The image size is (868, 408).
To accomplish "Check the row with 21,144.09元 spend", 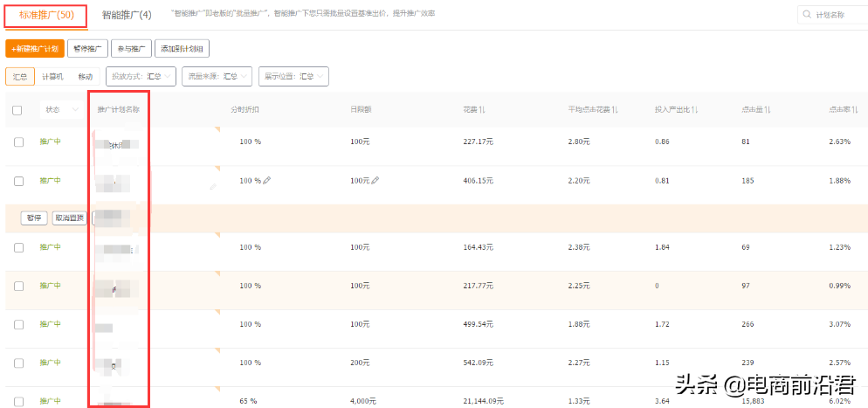I will [x=19, y=402].
